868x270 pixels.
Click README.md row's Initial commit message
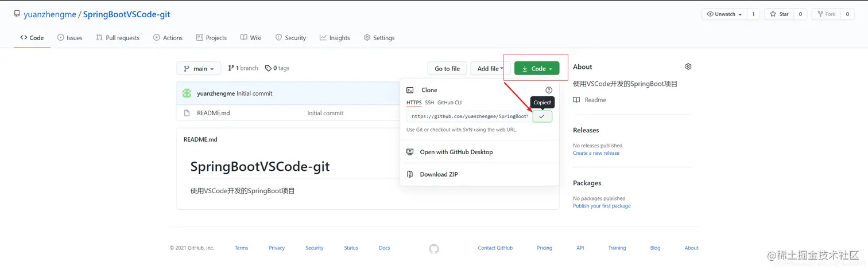coord(325,113)
